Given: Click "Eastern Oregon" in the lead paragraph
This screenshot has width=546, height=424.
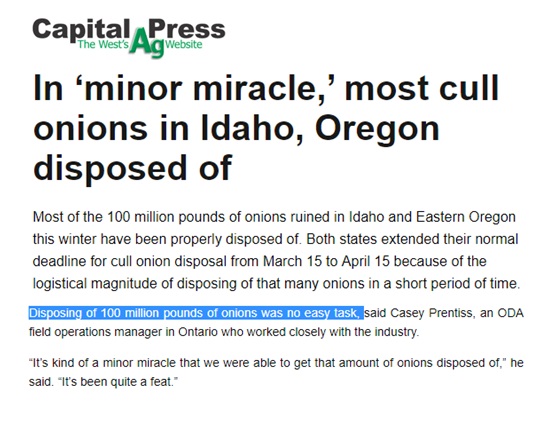Looking at the screenshot, I should [x=466, y=217].
